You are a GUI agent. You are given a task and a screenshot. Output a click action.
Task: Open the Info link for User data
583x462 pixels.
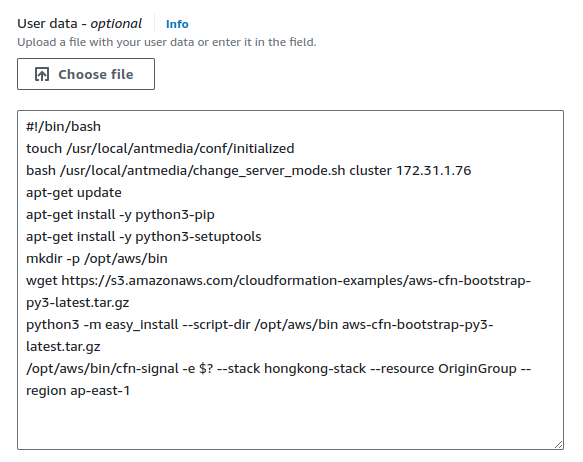pyautogui.click(x=177, y=24)
